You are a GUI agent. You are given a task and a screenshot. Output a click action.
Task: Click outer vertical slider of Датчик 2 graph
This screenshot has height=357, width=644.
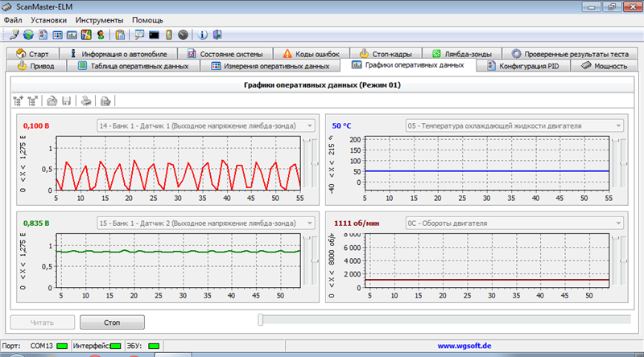315,261
